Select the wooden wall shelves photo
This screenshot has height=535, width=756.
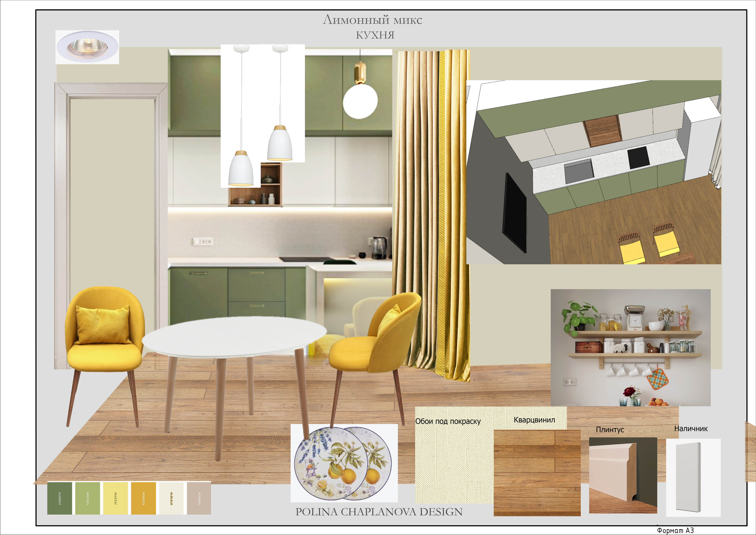coord(631,348)
